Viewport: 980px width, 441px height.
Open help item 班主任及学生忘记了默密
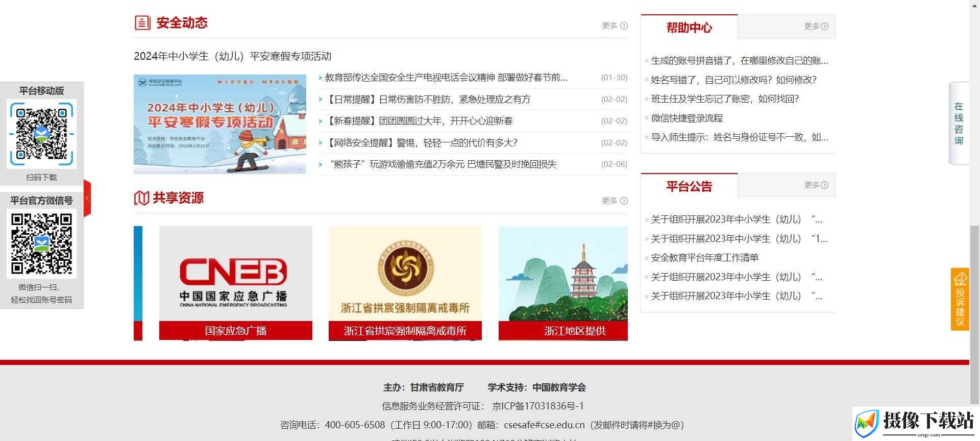[x=725, y=99]
